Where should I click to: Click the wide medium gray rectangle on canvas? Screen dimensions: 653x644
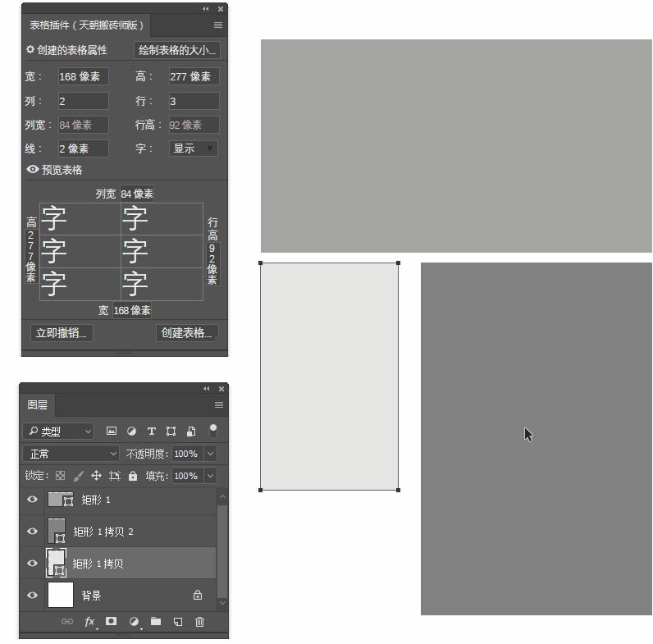[x=456, y=146]
